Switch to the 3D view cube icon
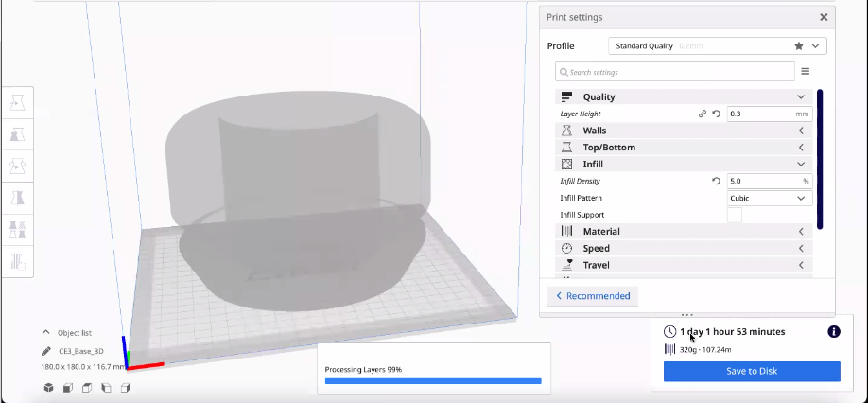The image size is (868, 403). (49, 388)
